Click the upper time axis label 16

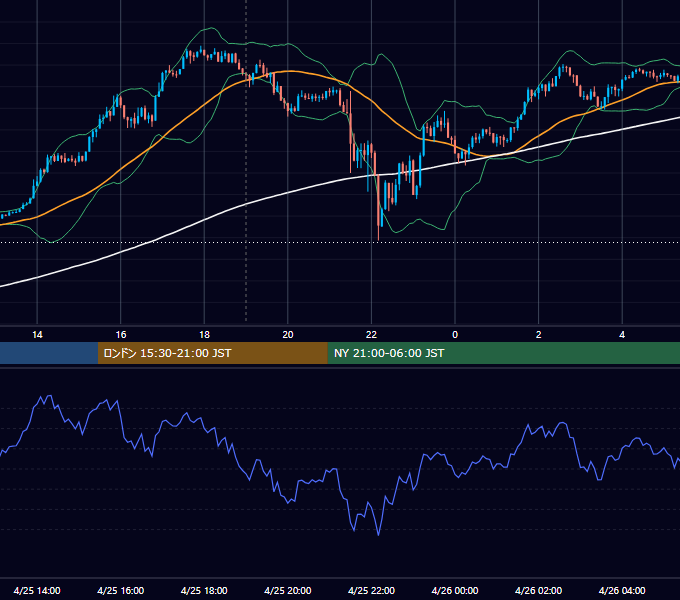pos(121,335)
